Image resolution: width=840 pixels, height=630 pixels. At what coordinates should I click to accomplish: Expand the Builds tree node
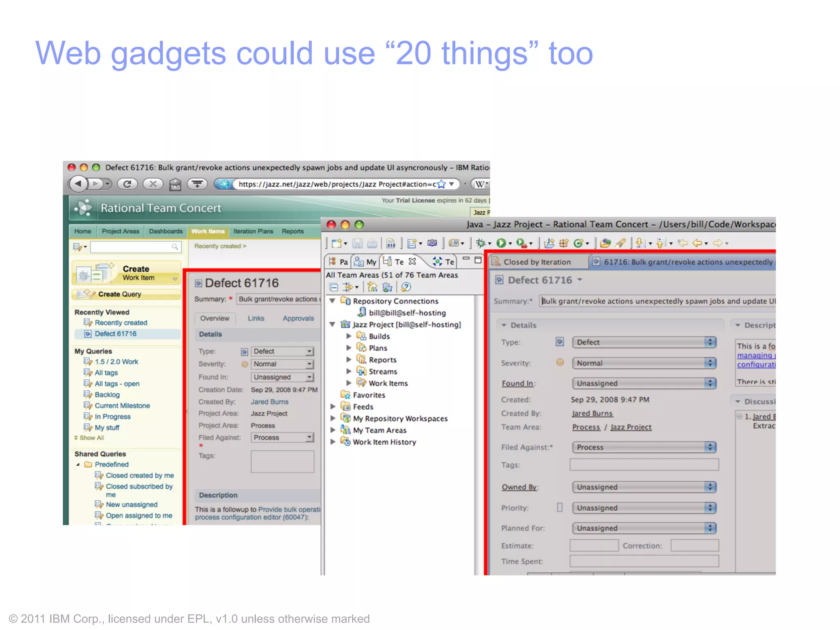349,336
